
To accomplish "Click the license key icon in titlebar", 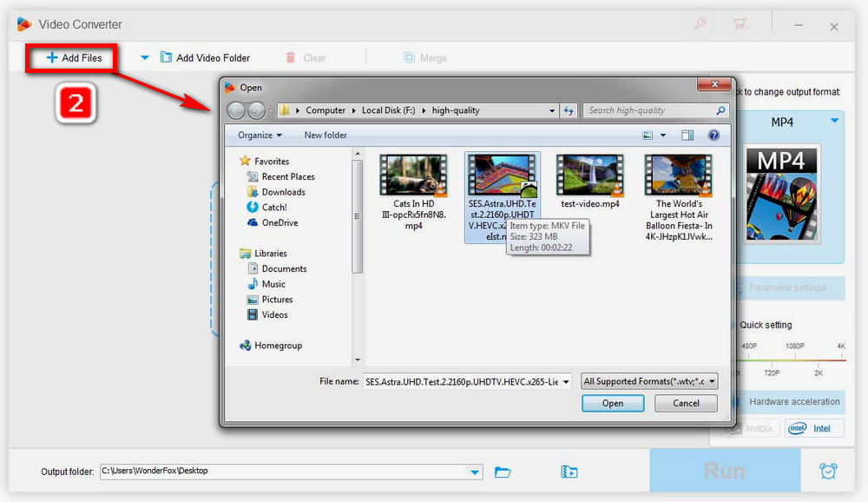I will click(x=700, y=24).
